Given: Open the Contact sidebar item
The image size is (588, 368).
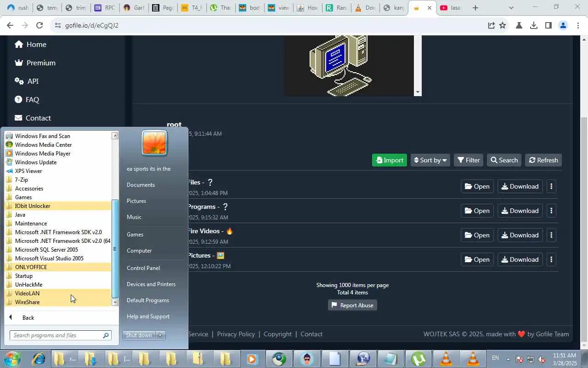Looking at the screenshot, I should click(x=33, y=118).
